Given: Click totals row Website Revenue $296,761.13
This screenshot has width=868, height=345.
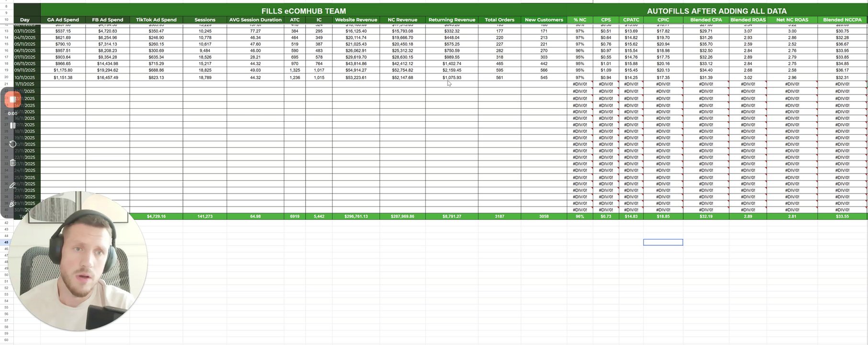Looking at the screenshot, I should [356, 216].
